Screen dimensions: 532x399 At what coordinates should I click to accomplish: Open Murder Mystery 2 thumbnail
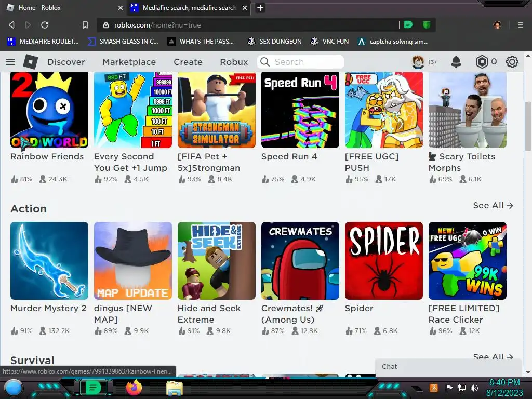click(49, 261)
